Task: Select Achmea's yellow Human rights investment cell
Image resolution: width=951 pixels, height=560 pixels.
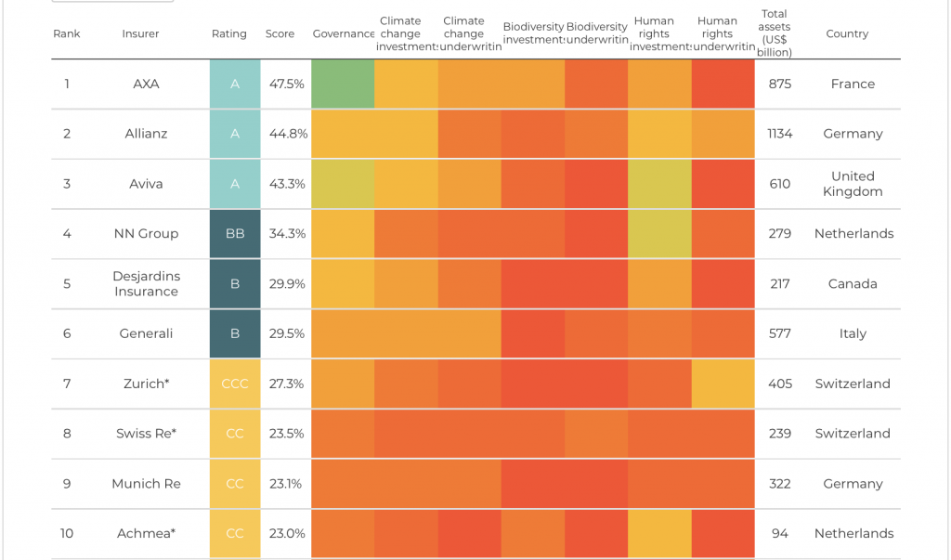Action: (x=659, y=534)
